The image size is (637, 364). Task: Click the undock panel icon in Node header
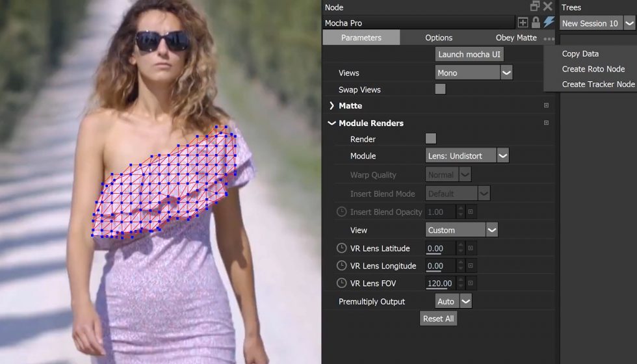pyautogui.click(x=535, y=6)
